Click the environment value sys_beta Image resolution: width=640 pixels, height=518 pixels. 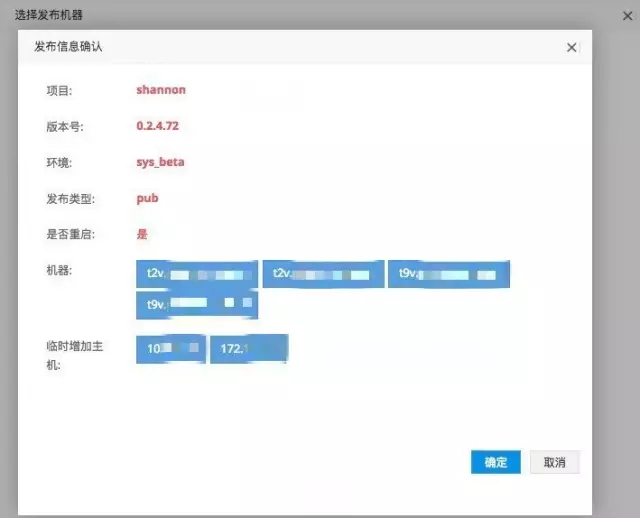[x=160, y=162]
